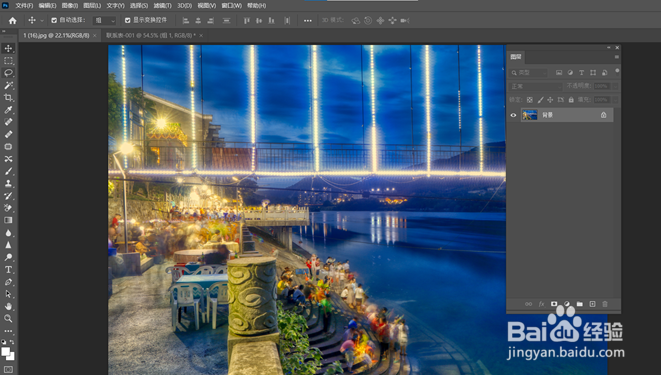Viewport: 661px width, 375px height.
Task: Open Move tool preset picker arrow
Action: point(42,21)
